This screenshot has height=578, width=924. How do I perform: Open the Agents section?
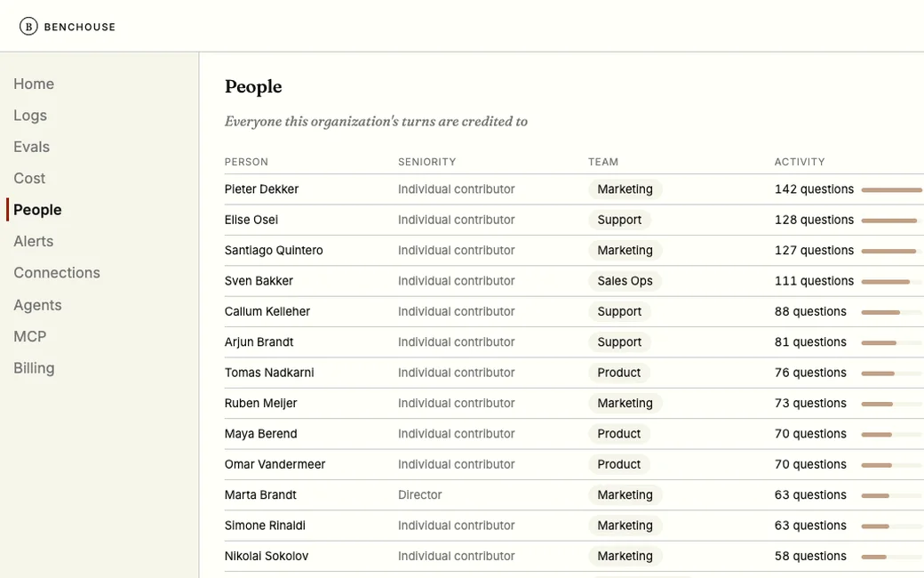(x=37, y=305)
